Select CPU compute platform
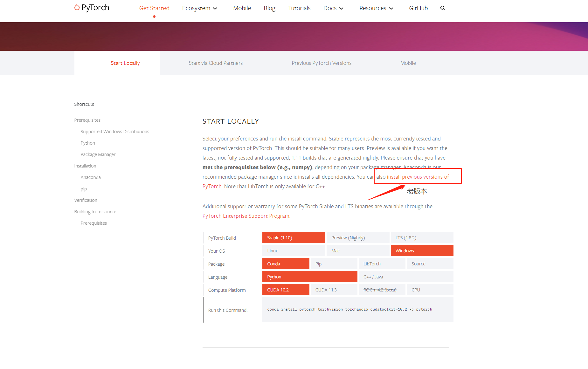This screenshot has width=588, height=369. pos(430,290)
